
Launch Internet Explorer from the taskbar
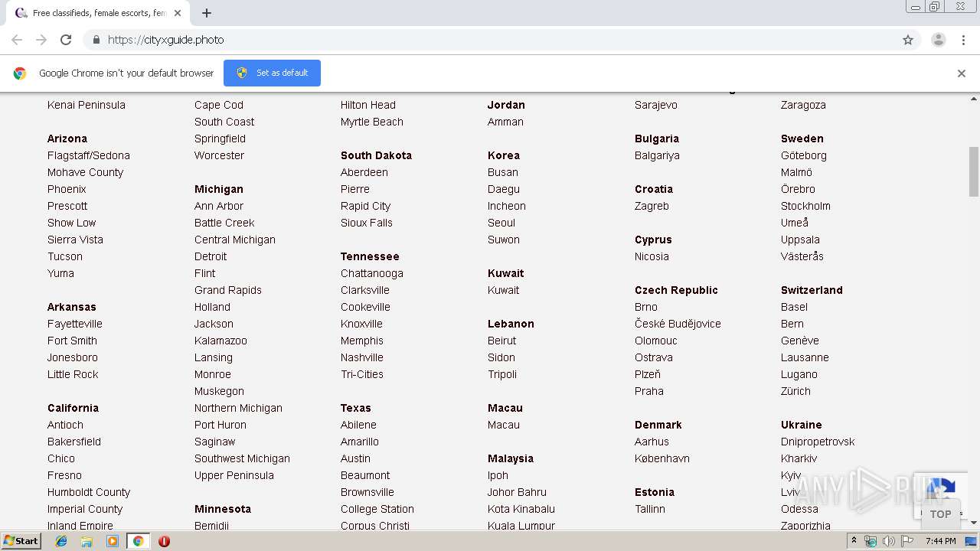(x=61, y=541)
